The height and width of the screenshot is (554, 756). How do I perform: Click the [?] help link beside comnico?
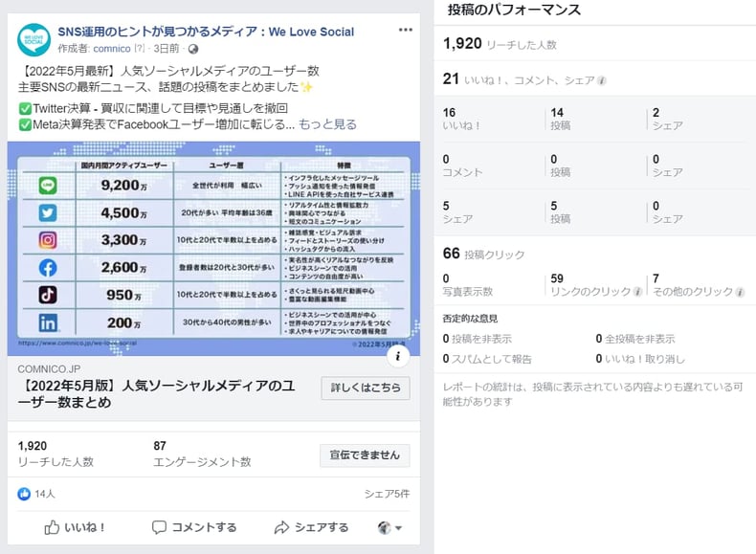click(x=139, y=49)
